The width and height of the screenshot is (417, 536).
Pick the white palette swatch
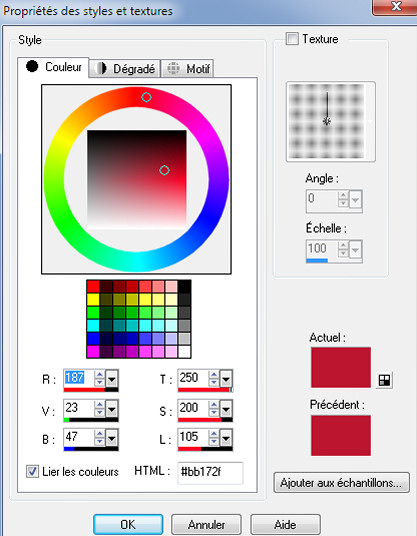(x=185, y=351)
